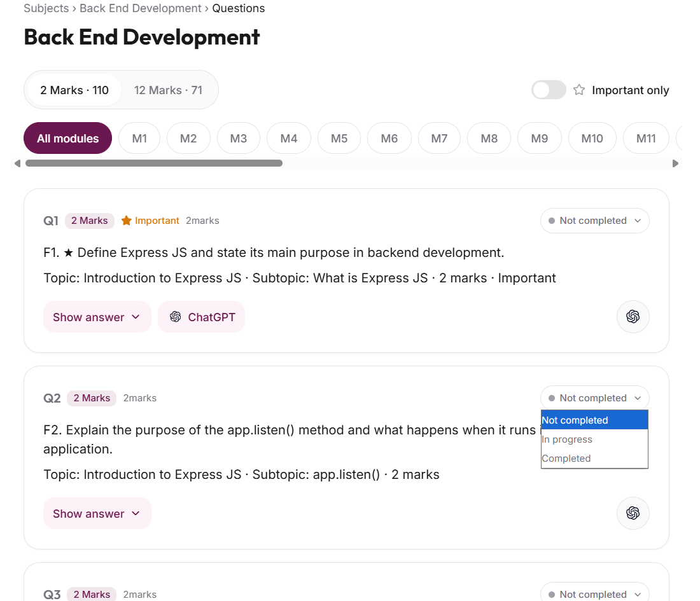Select Not completed option in open list

click(594, 420)
